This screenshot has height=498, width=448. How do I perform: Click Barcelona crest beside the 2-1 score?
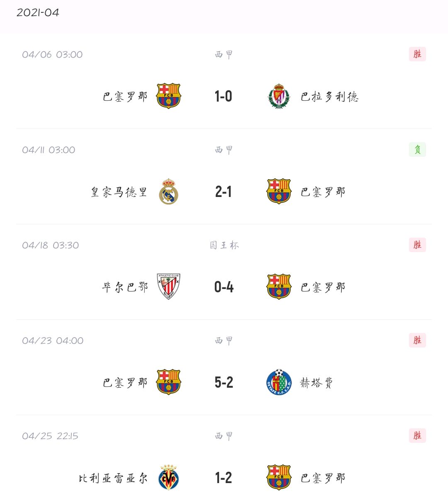[279, 192]
